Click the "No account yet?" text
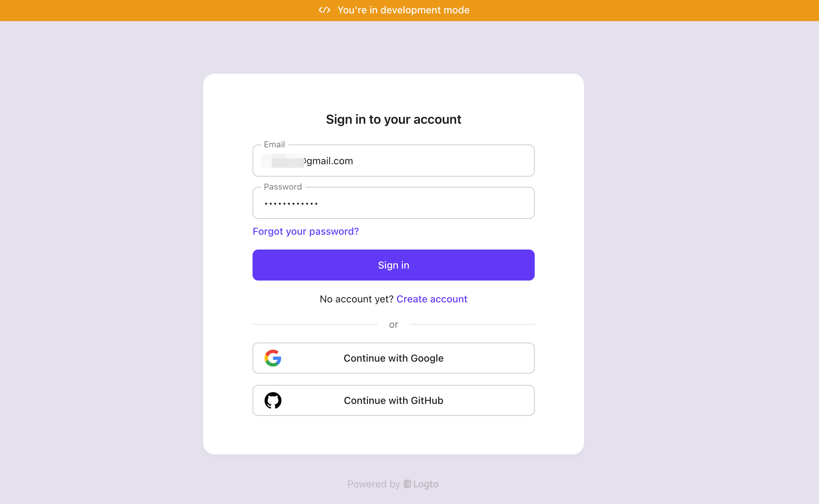 point(357,299)
